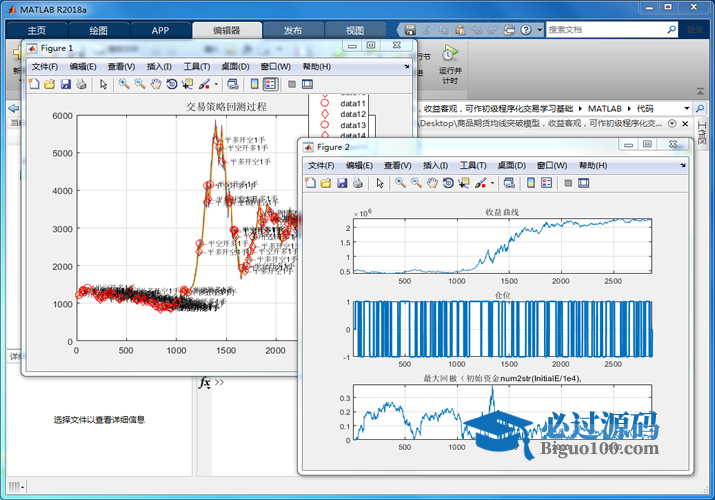Select the Pan hand tool in Figure 2
The image size is (715, 500).
pyautogui.click(x=432, y=183)
